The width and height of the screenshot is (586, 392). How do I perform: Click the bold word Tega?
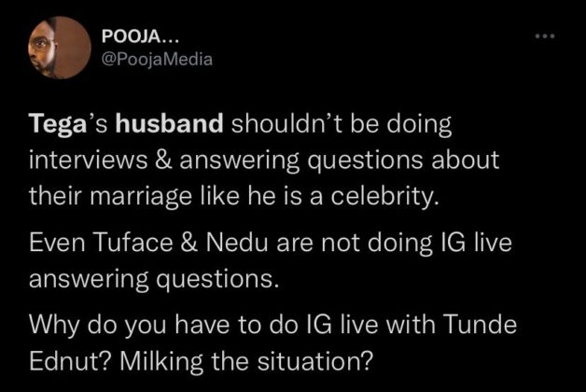pyautogui.click(x=58, y=124)
